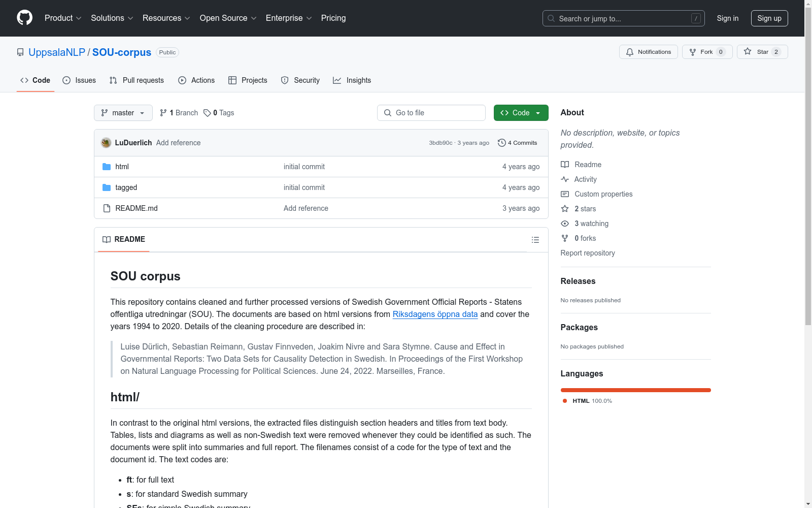Star the SOU-corpus repository
Screen dimensions: 812x508
(762, 52)
